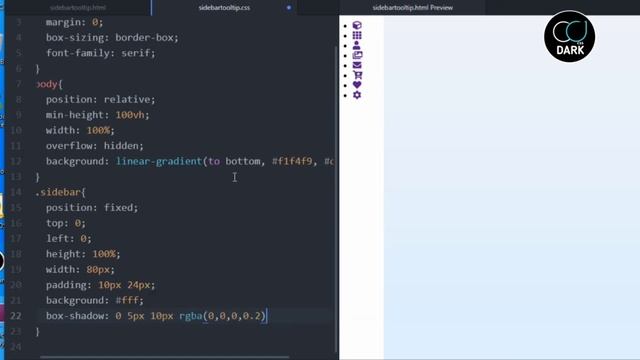The width and height of the screenshot is (640, 360).
Task: Switch to the sidebartooltip.html tab
Action: [78, 7]
